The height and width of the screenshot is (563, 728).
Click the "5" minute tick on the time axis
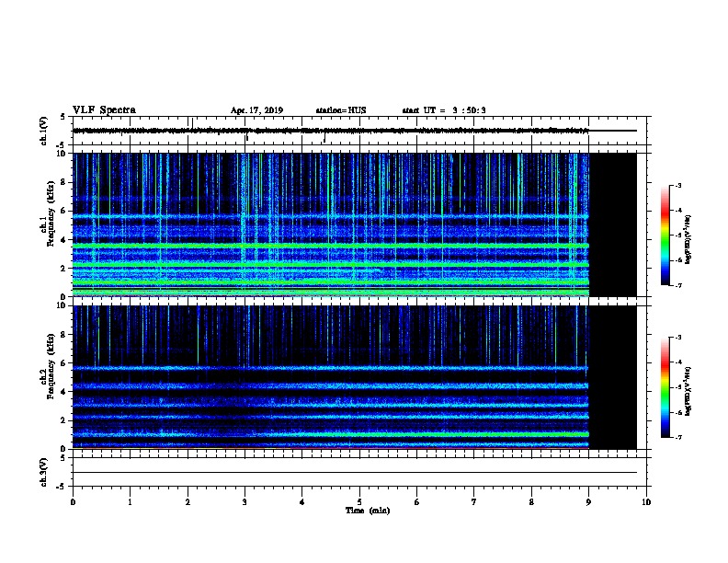click(359, 502)
